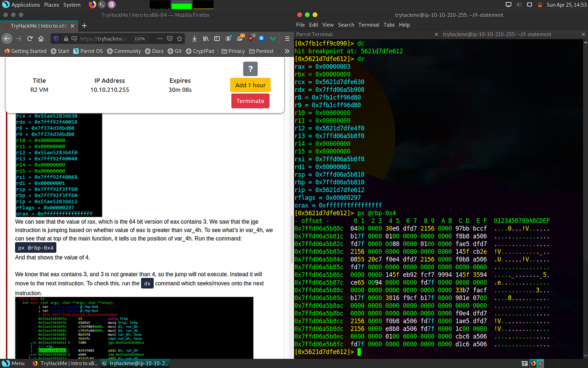This screenshot has height=368, width=588.
Task: Reload the TryHackMe page in Firefox
Action: click(x=30, y=39)
